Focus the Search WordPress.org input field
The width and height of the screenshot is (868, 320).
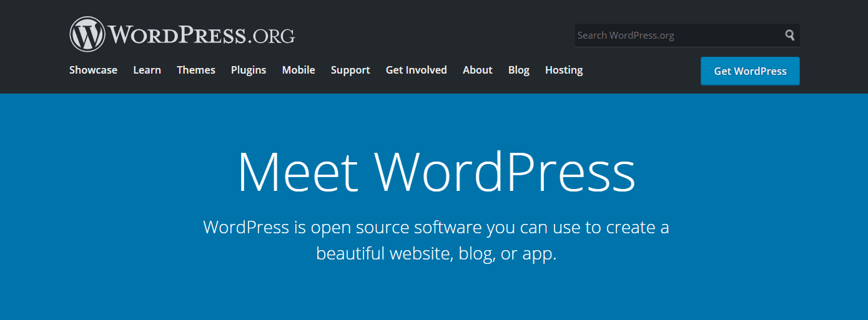(x=678, y=36)
